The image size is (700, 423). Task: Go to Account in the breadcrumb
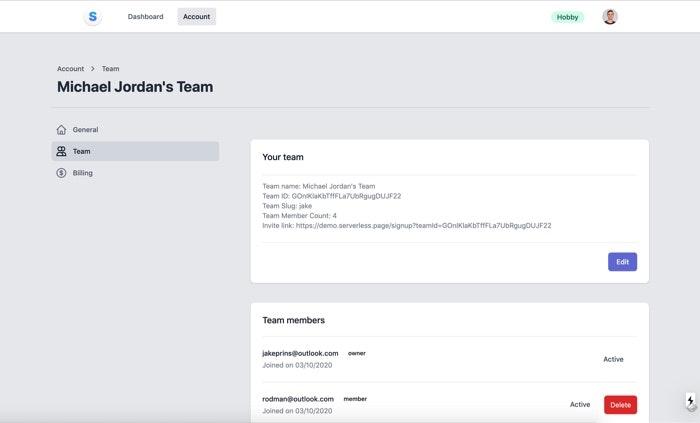[x=70, y=69]
